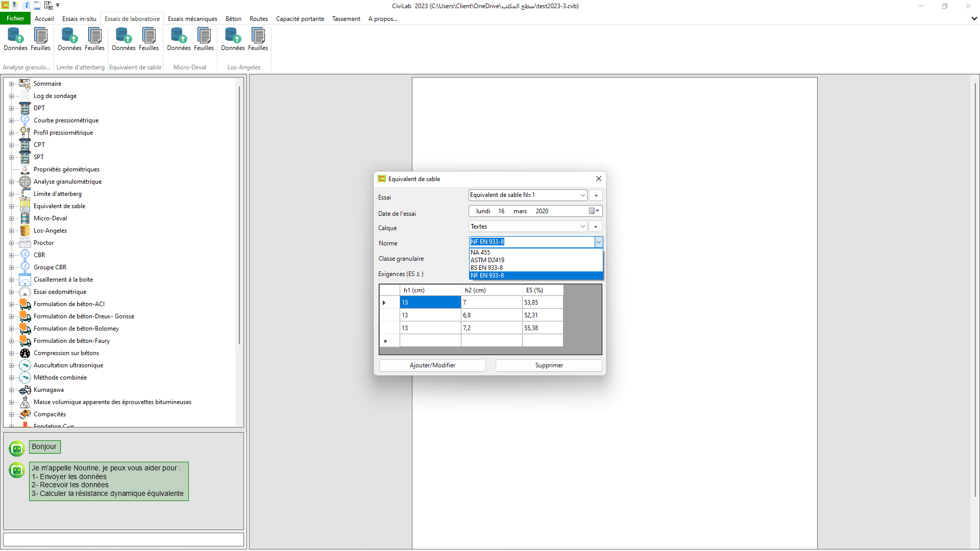Click the Supprimer button
Screen dimensions: 980x551
point(549,365)
